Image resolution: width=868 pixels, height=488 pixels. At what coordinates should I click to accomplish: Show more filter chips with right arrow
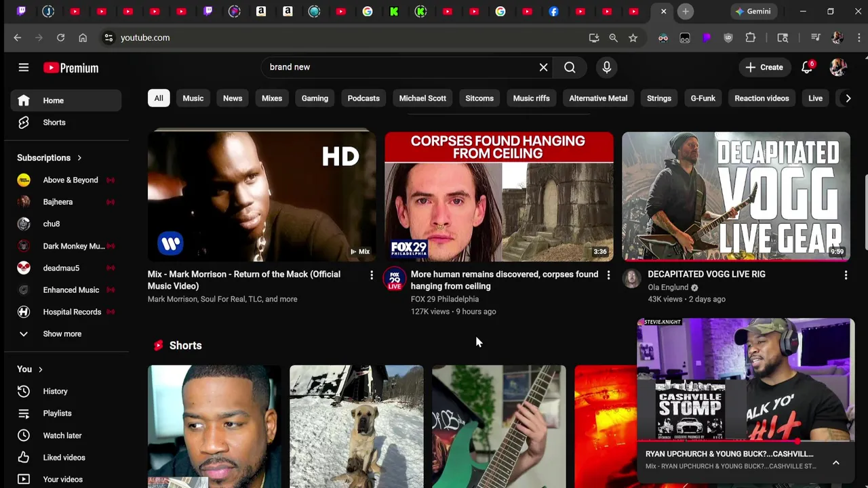click(848, 98)
